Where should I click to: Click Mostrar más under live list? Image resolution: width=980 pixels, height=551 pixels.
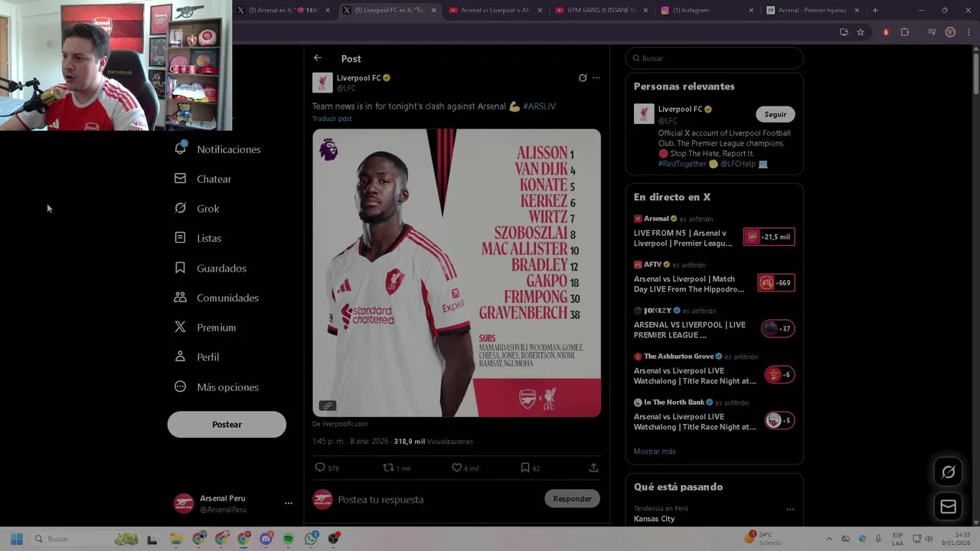[x=655, y=452]
